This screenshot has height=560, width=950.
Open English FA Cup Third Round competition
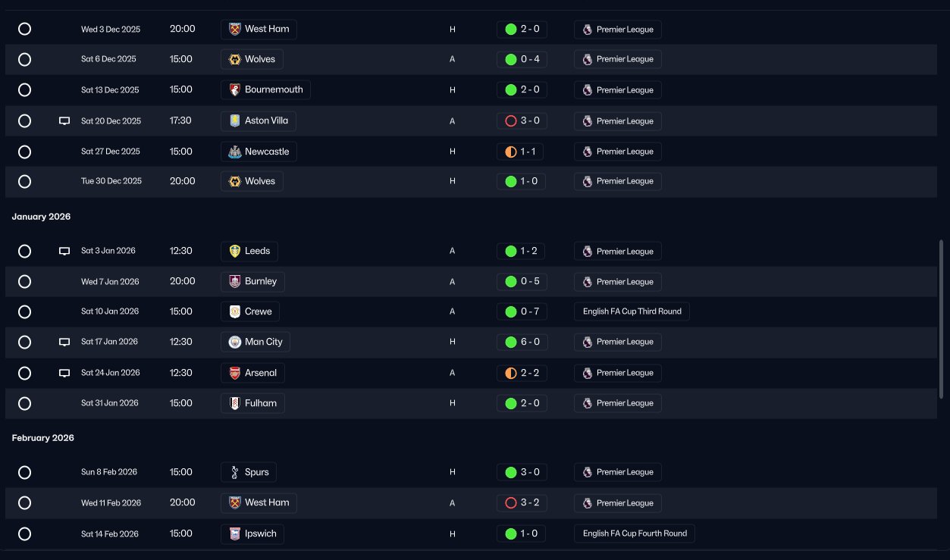pyautogui.click(x=632, y=311)
